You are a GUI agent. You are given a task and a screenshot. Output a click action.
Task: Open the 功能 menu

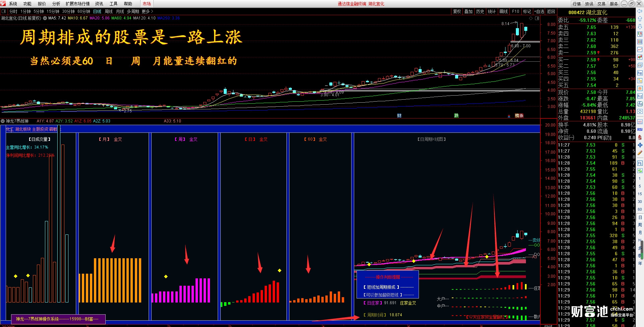28,4
